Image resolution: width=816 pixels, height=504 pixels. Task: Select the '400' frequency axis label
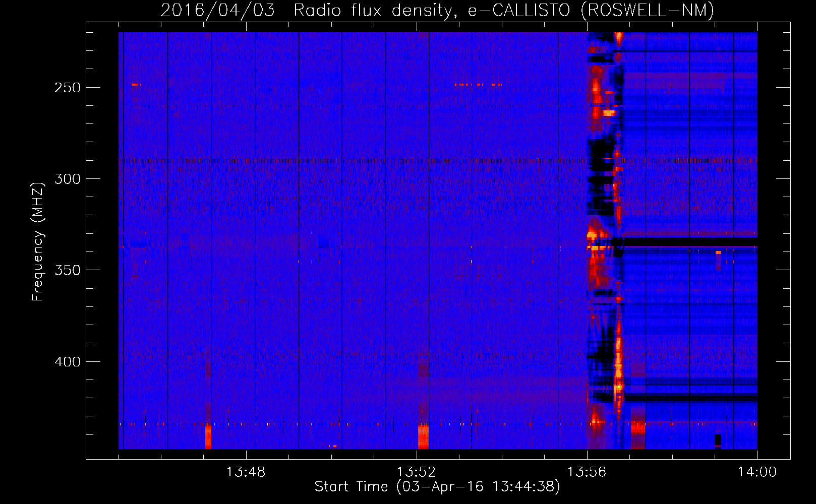[x=68, y=362]
